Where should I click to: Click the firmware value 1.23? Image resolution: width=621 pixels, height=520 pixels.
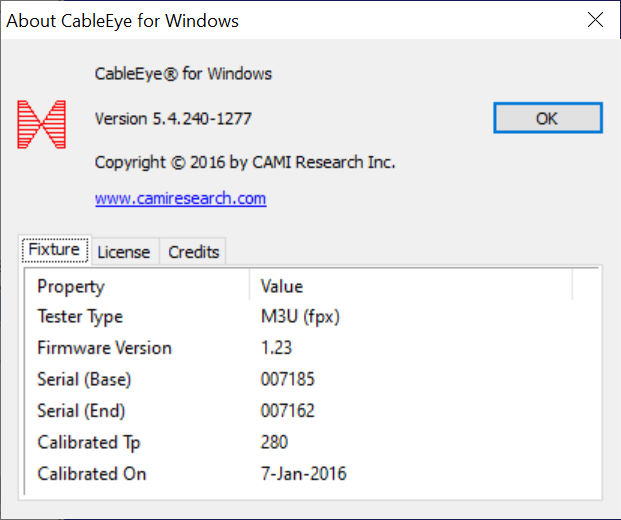tap(277, 348)
